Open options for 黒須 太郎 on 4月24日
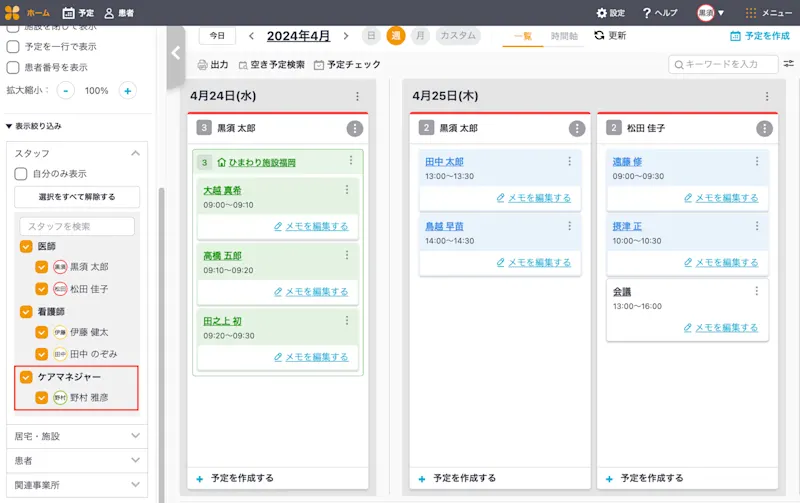800x503 pixels. point(355,129)
